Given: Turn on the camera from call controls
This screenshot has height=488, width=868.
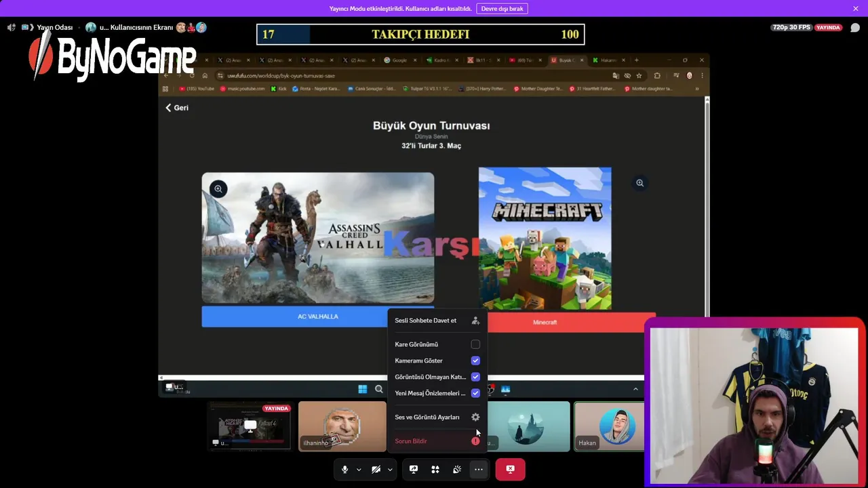Looking at the screenshot, I should tap(376, 470).
